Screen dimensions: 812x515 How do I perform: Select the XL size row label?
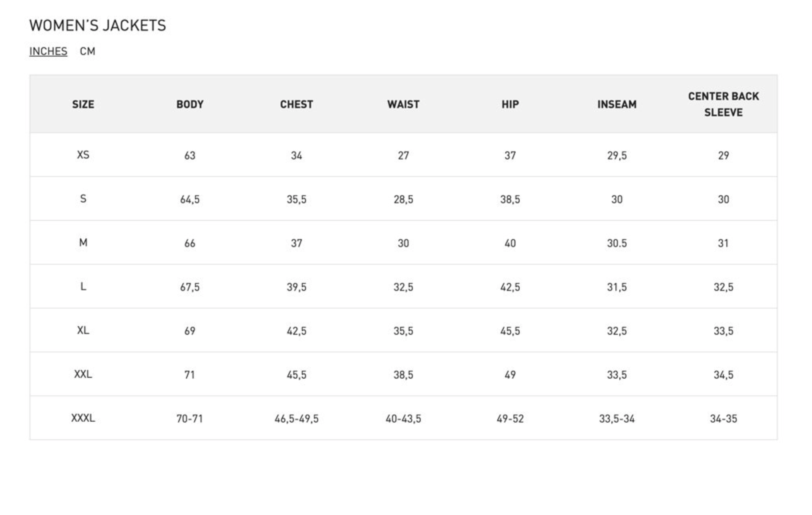pos(83,330)
